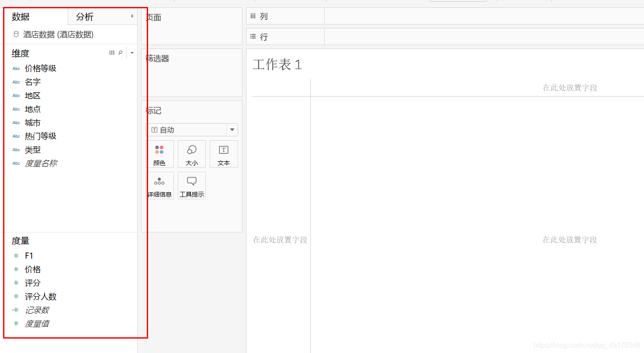Viewport: 644px width, 353px height.
Task: Select the 价格等级 dimension field
Action: (x=41, y=68)
